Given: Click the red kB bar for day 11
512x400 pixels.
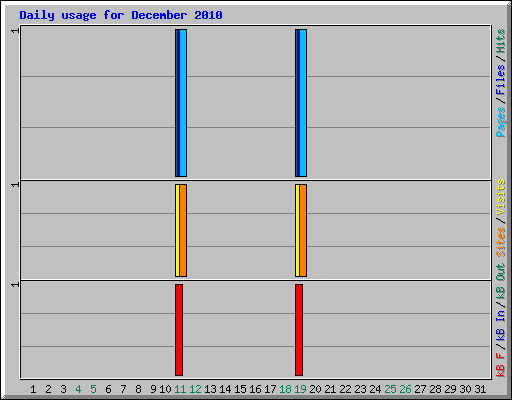Looking at the screenshot, I should [179, 330].
